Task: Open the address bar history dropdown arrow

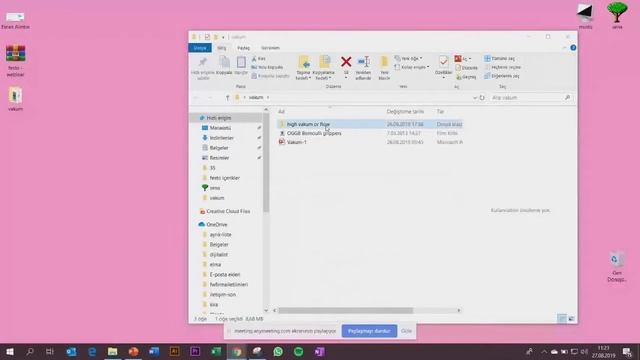Action: pos(474,98)
